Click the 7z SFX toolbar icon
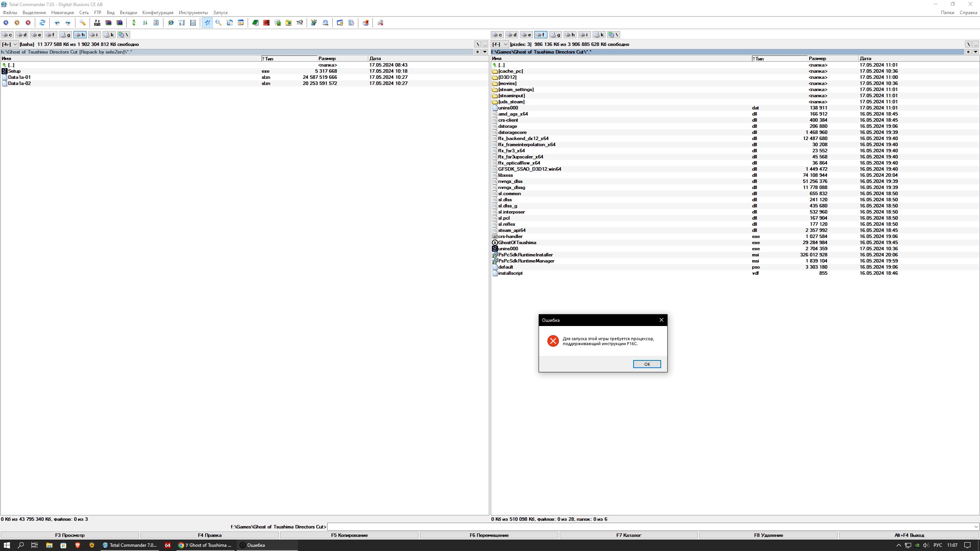The image size is (980, 551). pos(97,23)
